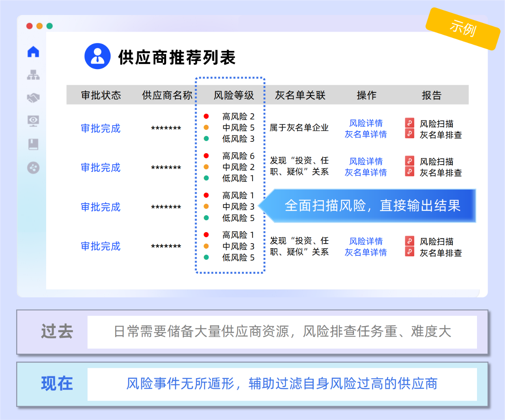505x420 pixels.
Task: Open 风险详情 link in the first row
Action: point(366,123)
